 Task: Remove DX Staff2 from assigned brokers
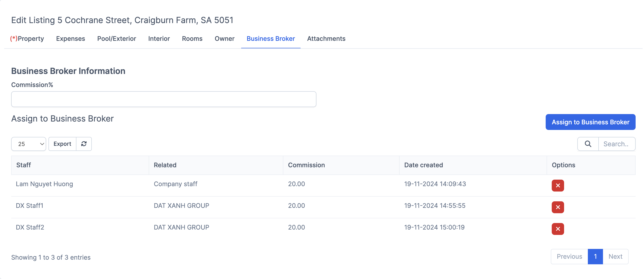(x=558, y=229)
